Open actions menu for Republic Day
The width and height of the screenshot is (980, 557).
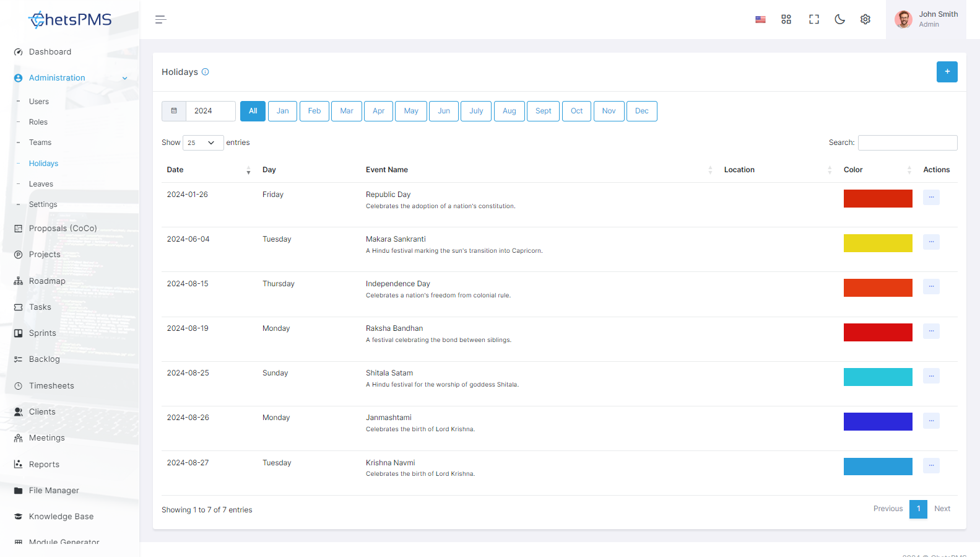click(931, 197)
